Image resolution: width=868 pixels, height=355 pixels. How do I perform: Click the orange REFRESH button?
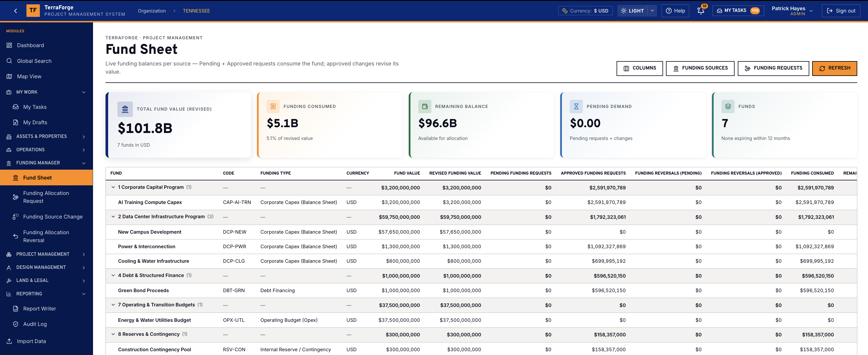point(834,68)
